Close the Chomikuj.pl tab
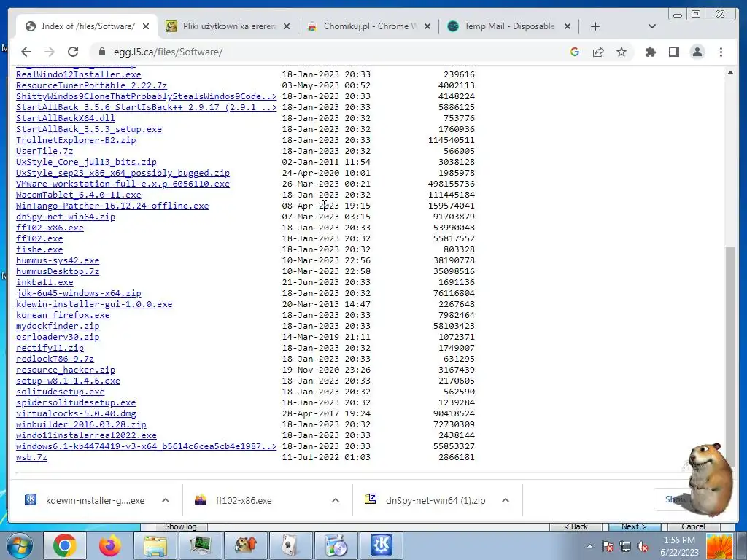 click(427, 26)
